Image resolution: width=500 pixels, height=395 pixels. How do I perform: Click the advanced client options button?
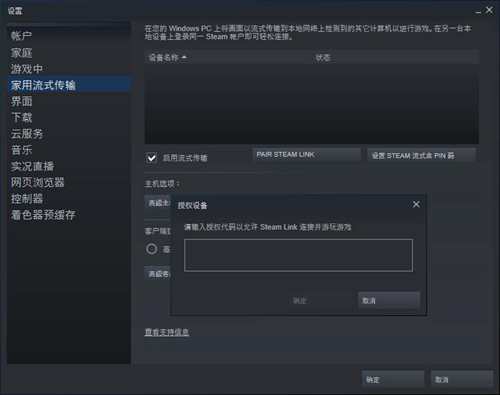coord(158,274)
